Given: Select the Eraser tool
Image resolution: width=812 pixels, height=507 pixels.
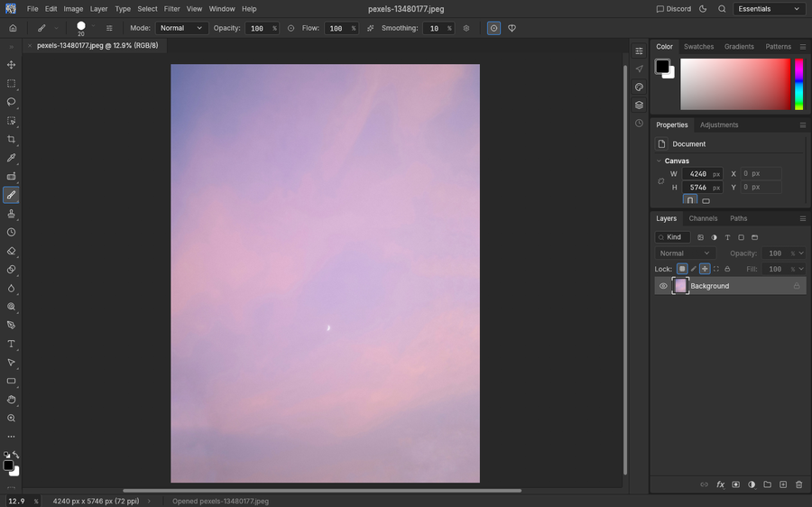Looking at the screenshot, I should [x=11, y=251].
